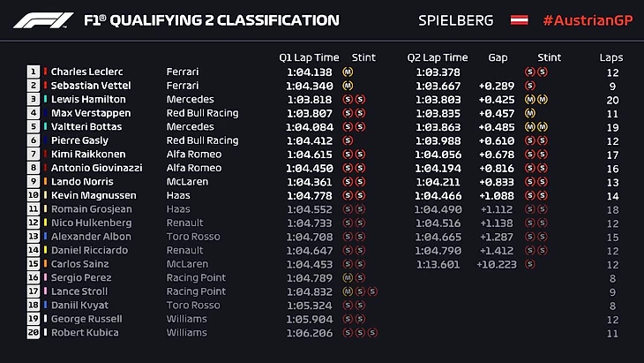The width and height of the screenshot is (644, 363).
Task: Click Verstappen's Q2 medium tyre icon
Action: click(529, 113)
